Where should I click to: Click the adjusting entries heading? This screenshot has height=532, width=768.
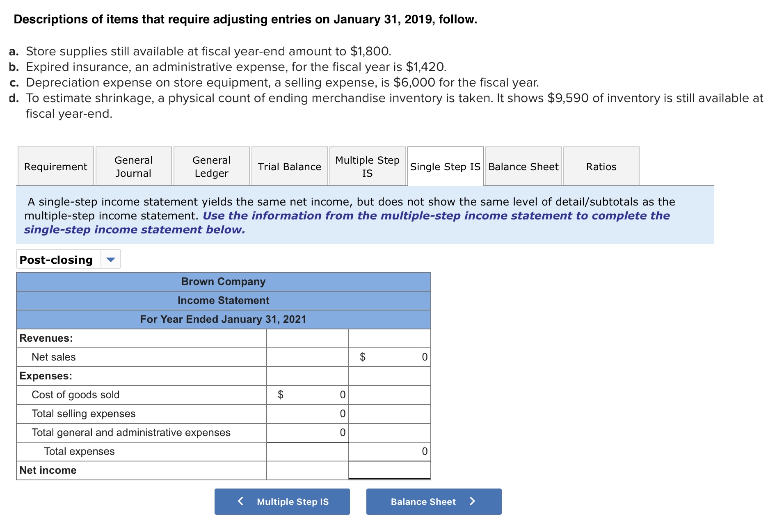point(245,19)
